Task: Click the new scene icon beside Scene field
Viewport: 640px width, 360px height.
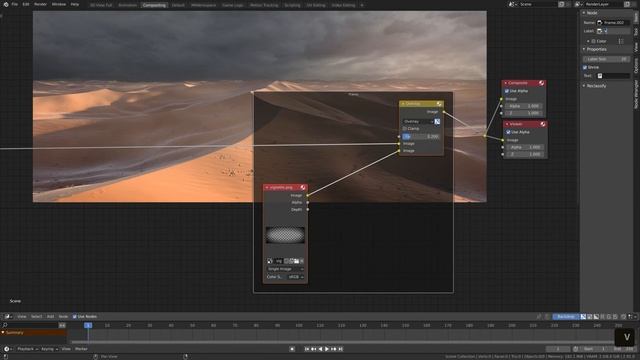Action: point(562,4)
